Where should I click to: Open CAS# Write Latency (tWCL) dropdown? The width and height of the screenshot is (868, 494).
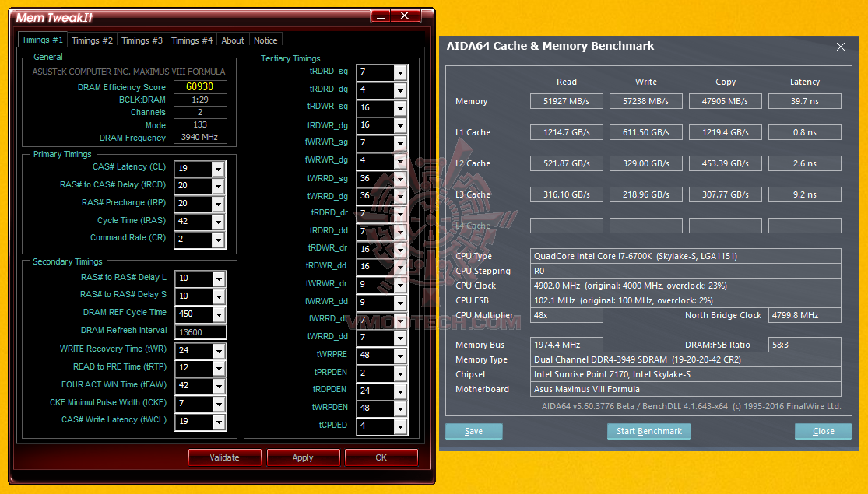coord(220,421)
